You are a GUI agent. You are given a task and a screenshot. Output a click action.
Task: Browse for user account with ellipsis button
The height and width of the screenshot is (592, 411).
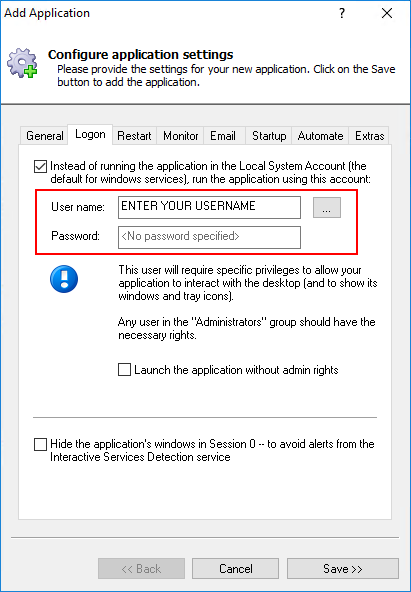pos(327,207)
